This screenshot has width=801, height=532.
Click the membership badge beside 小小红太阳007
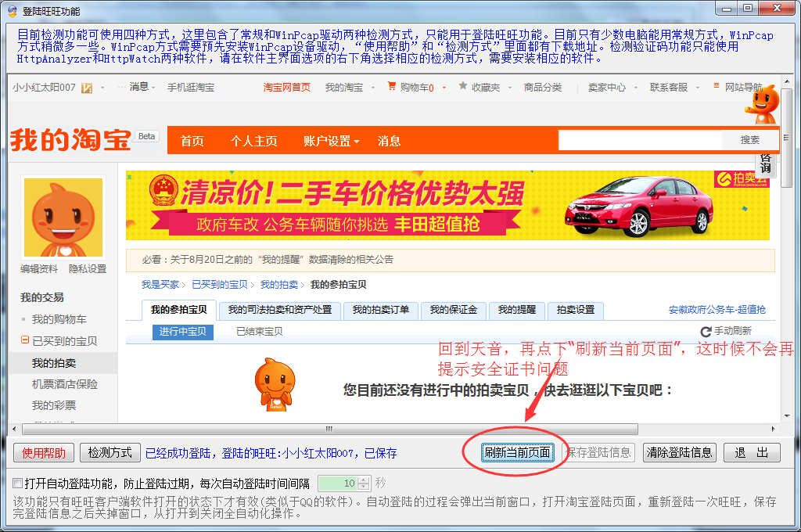pos(87,88)
